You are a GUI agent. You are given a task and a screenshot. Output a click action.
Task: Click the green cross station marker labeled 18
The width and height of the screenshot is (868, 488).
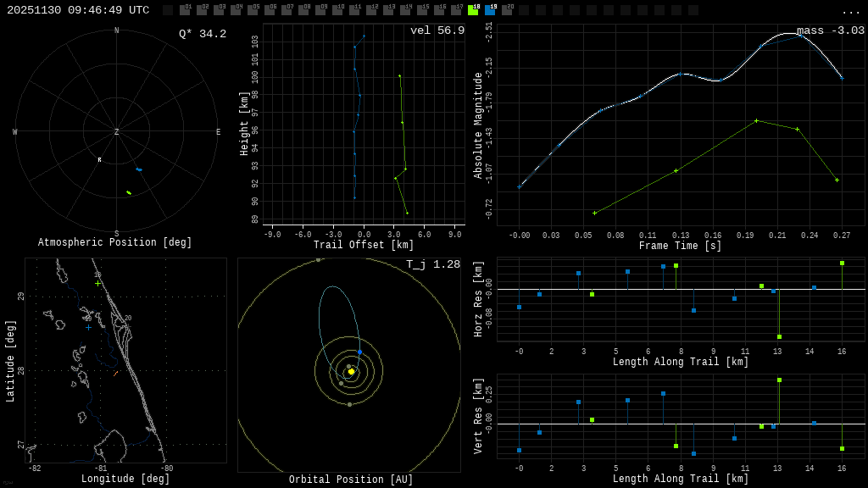[x=97, y=283]
